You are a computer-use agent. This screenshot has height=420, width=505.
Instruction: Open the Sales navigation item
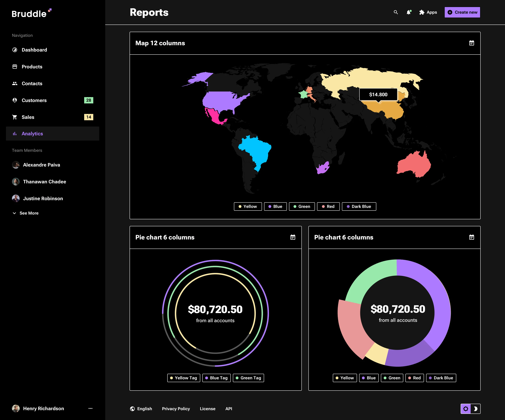click(x=28, y=117)
